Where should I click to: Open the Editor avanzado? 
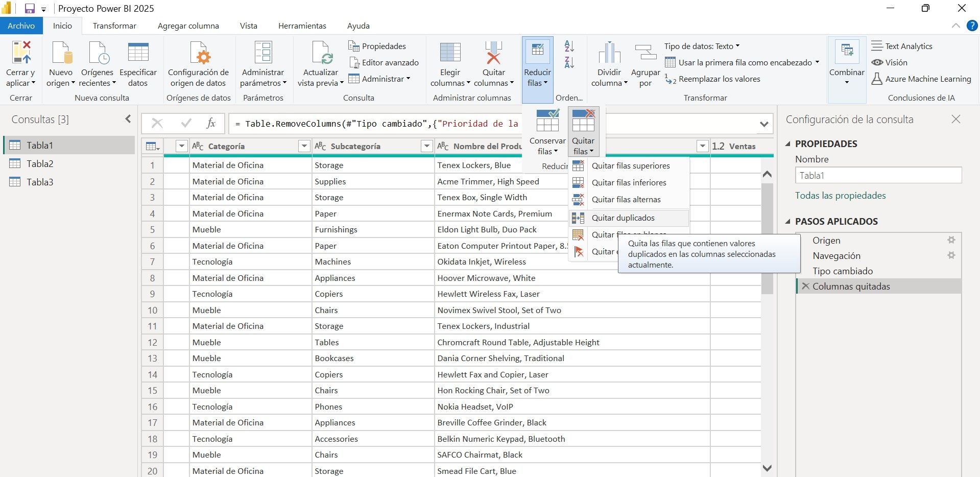coord(384,62)
